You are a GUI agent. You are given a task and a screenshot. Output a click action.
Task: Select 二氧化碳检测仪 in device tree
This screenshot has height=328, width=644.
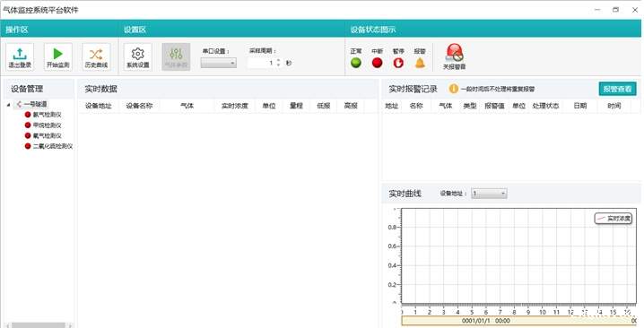point(53,146)
